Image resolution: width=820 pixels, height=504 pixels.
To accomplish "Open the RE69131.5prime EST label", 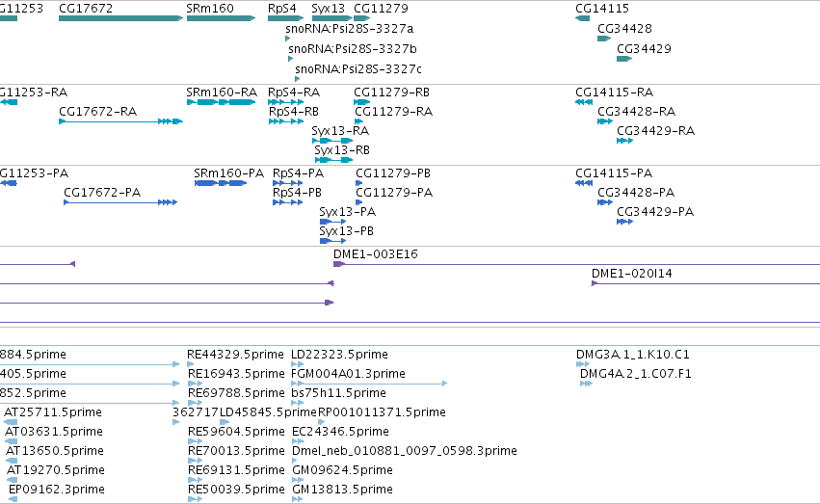I will [236, 470].
